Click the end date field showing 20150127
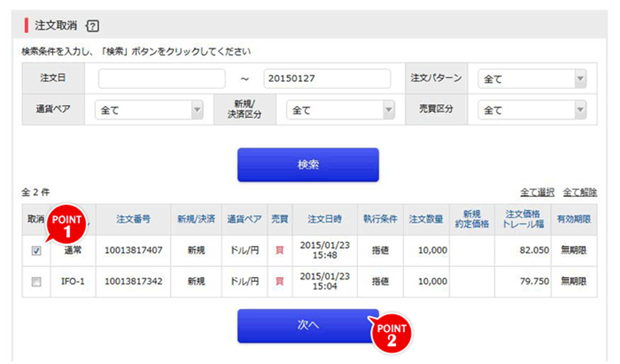The image size is (620, 364). (327, 78)
